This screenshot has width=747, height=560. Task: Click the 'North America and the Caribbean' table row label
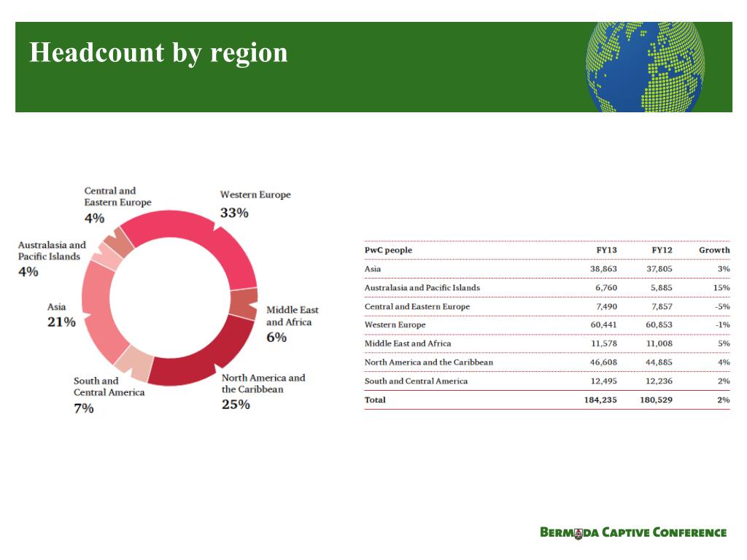(x=429, y=362)
